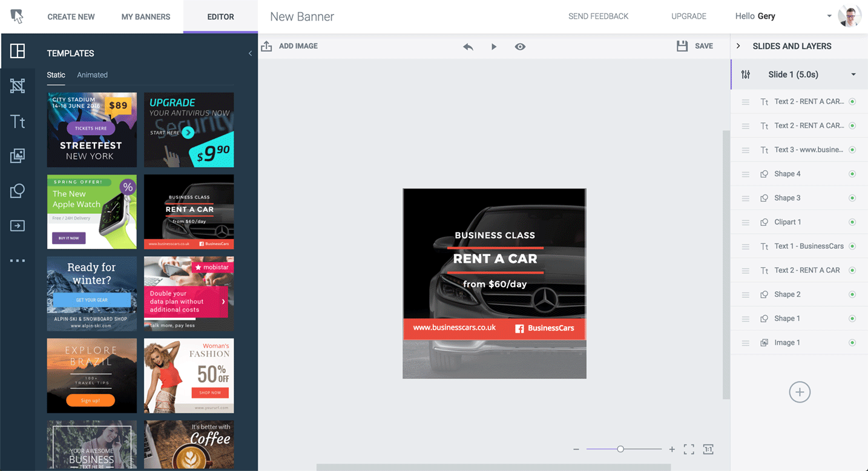Open the user menu arrow beside Hello Gery

pyautogui.click(x=829, y=16)
